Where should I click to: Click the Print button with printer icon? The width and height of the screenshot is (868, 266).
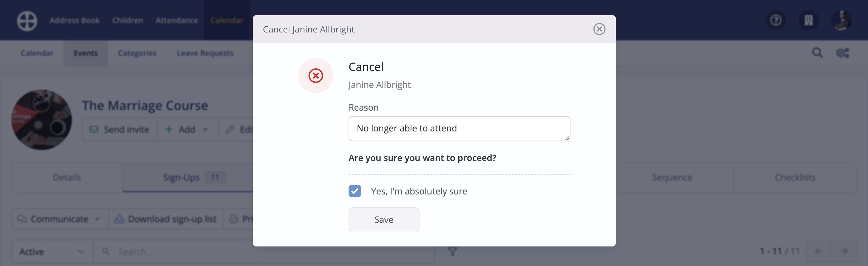pos(238,219)
